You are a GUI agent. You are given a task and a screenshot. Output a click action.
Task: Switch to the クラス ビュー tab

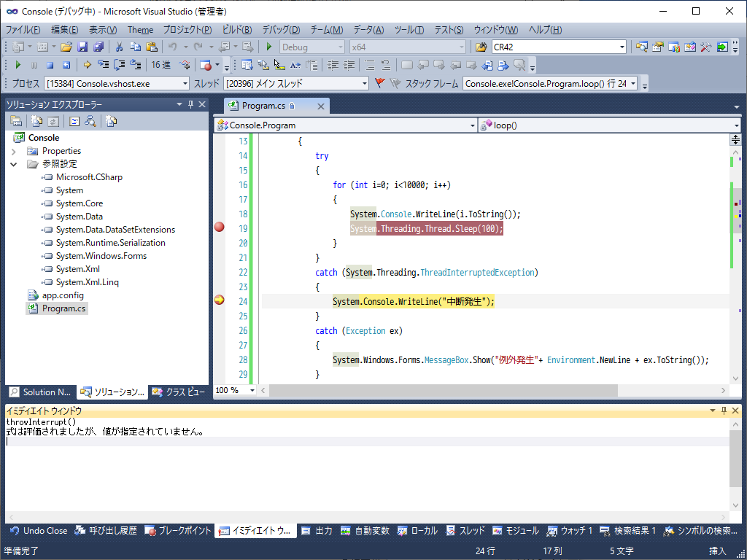(179, 392)
